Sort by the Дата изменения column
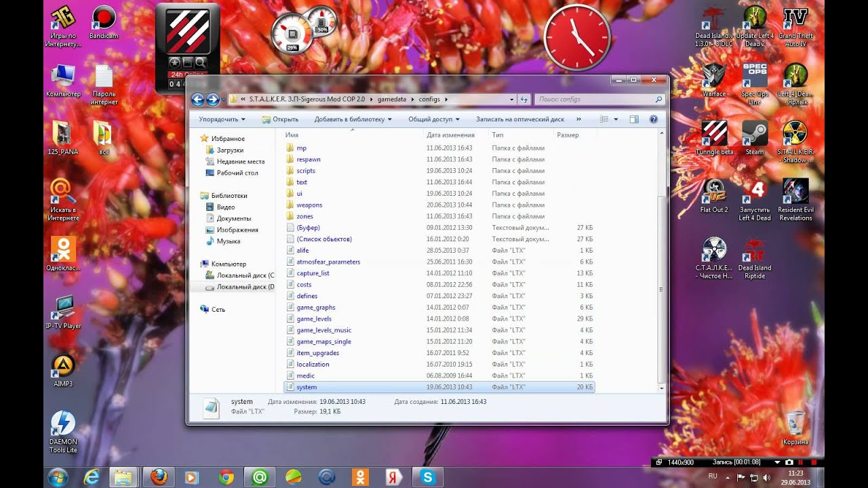The height and width of the screenshot is (488, 868). click(x=456, y=135)
